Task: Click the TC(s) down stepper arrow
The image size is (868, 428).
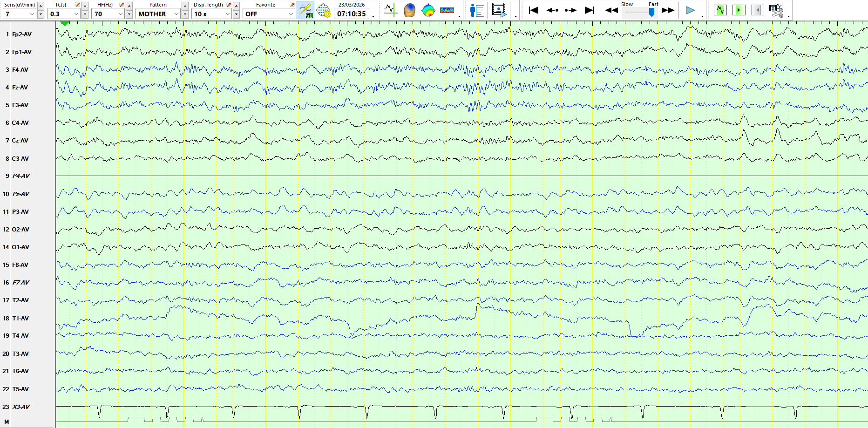Action: [x=85, y=14]
